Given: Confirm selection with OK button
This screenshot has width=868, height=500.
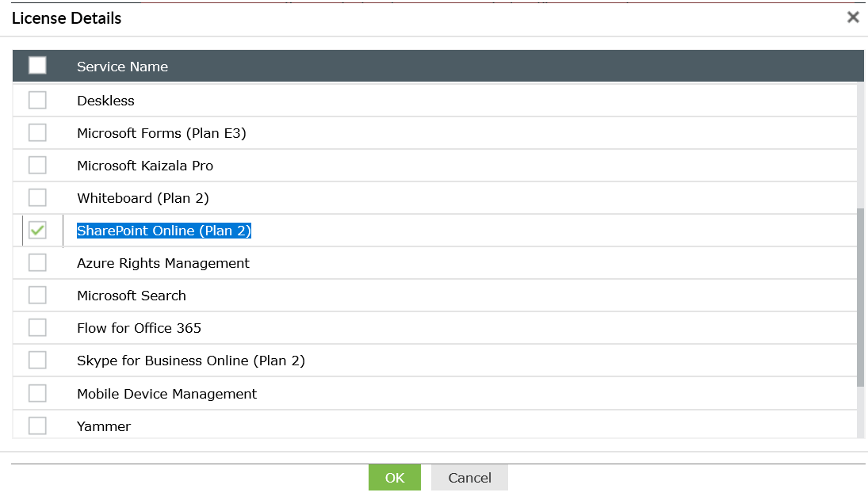Looking at the screenshot, I should tap(394, 477).
